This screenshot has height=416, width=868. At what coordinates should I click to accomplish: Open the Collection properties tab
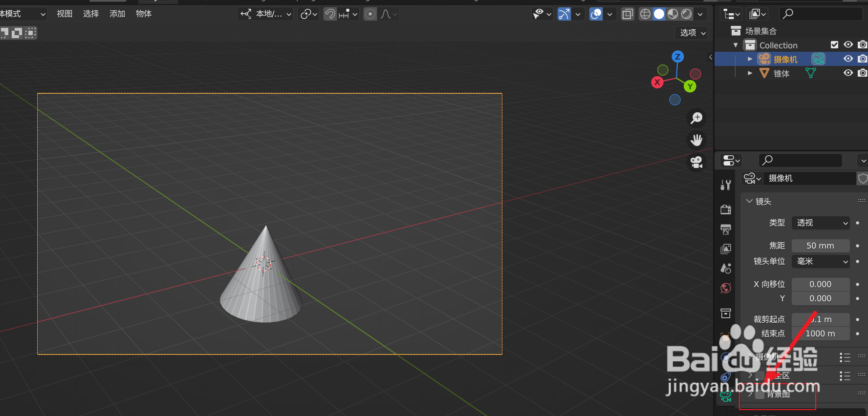pos(726,313)
